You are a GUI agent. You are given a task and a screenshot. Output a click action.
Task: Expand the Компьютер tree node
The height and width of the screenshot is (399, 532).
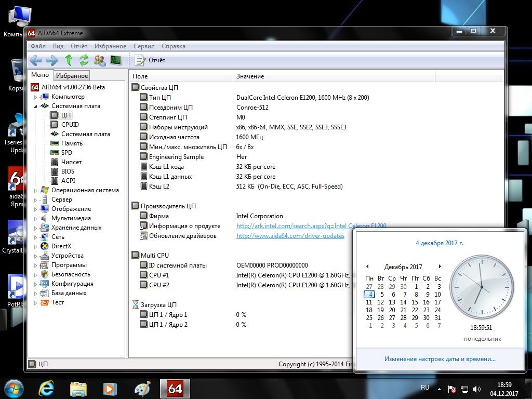pos(35,97)
